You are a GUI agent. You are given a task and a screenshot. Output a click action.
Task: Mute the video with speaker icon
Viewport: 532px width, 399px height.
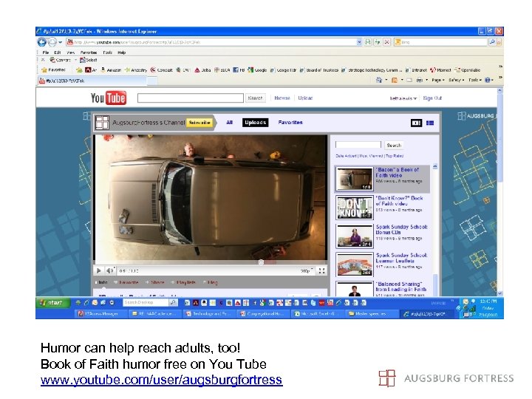click(110, 270)
